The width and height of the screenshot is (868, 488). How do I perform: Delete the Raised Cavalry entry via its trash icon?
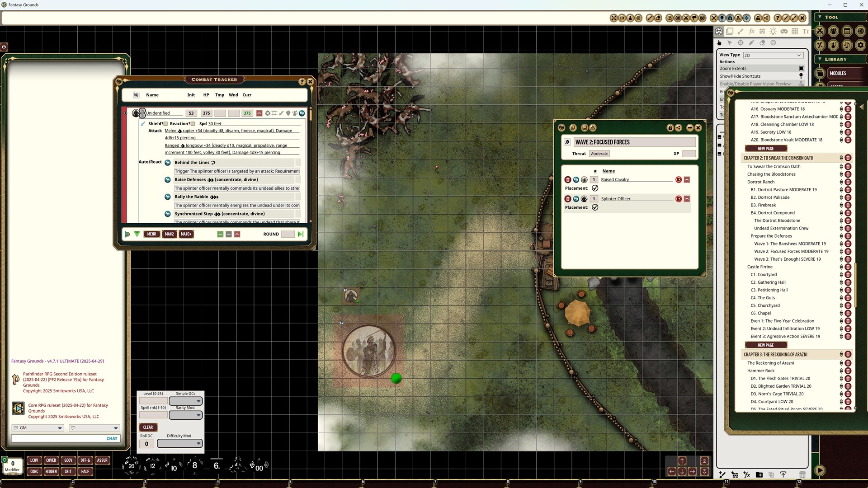click(568, 179)
